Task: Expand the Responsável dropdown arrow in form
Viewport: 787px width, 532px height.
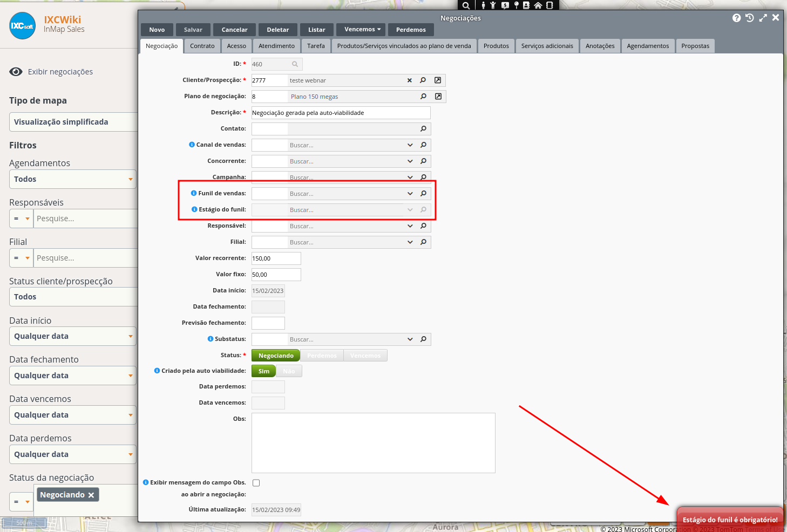Action: click(410, 226)
